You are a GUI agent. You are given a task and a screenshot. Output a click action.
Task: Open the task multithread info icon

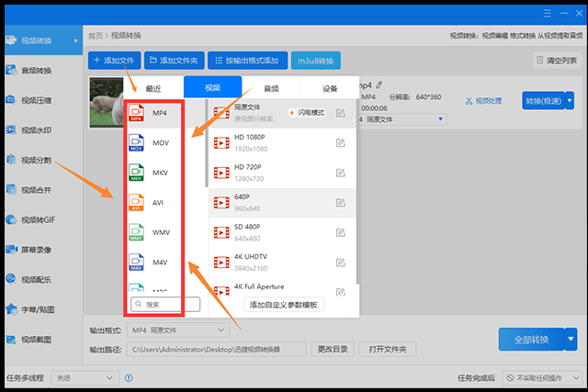click(x=129, y=377)
